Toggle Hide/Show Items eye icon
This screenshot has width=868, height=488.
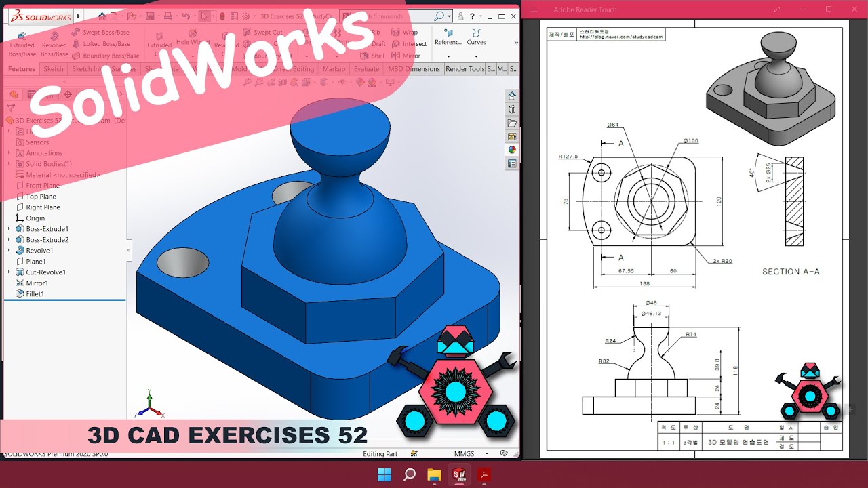point(342,83)
